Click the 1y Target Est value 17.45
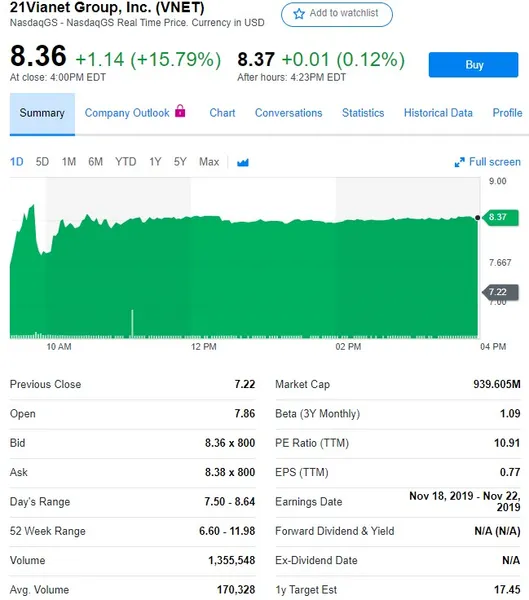This screenshot has height=600, width=529. (507, 590)
